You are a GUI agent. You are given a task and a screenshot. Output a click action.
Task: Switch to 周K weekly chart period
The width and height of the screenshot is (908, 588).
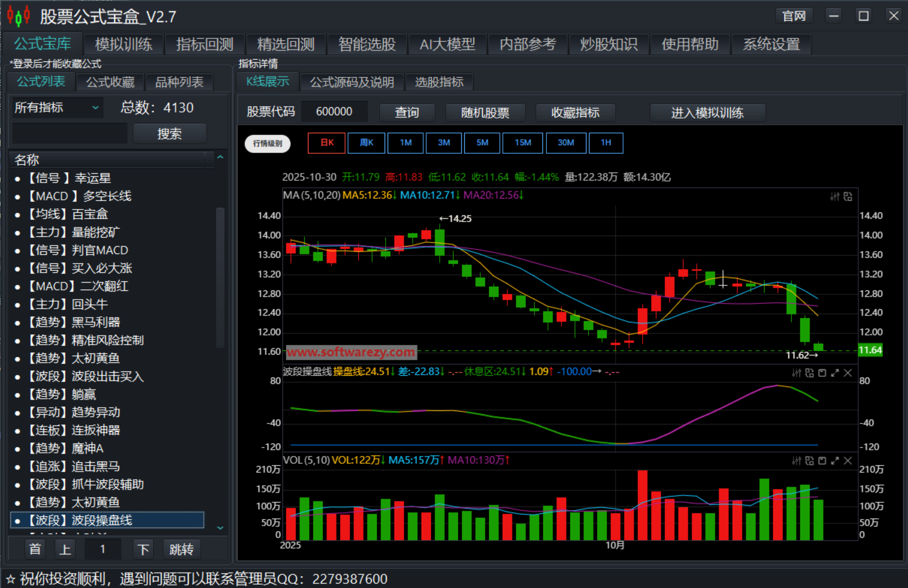366,143
